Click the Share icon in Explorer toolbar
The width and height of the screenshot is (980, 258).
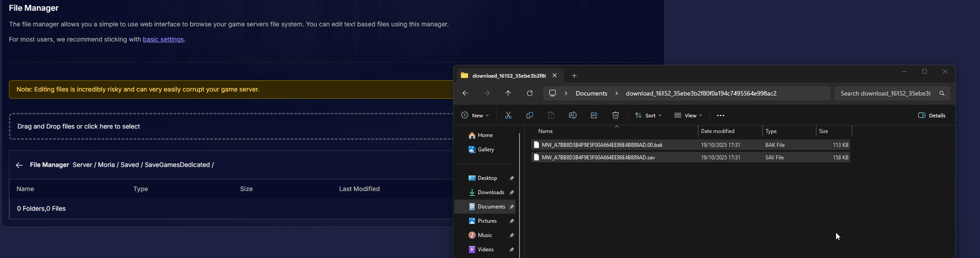click(x=594, y=116)
